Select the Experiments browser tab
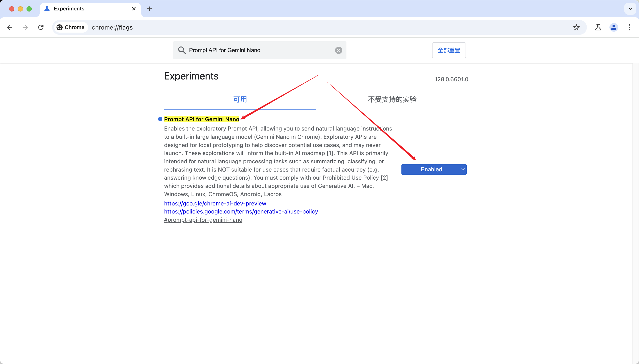The height and width of the screenshot is (364, 639). [90, 9]
